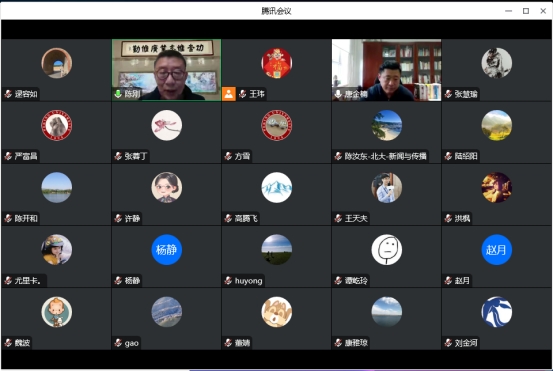Click muted mic icon beside 陈汝东-北大-新闻与传播
The height and width of the screenshot is (371, 553).
338,156
